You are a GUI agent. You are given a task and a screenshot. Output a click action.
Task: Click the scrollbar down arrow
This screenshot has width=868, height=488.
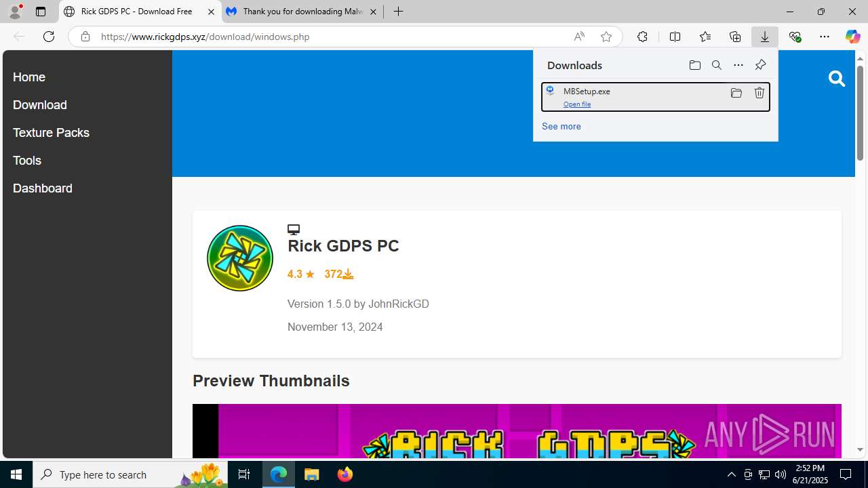pos(860,450)
